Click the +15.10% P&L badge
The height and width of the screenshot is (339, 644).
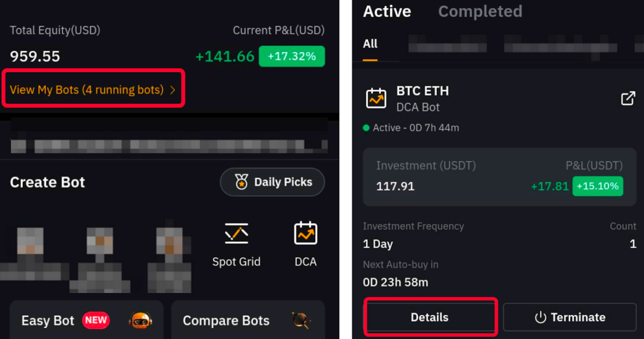pos(597,186)
